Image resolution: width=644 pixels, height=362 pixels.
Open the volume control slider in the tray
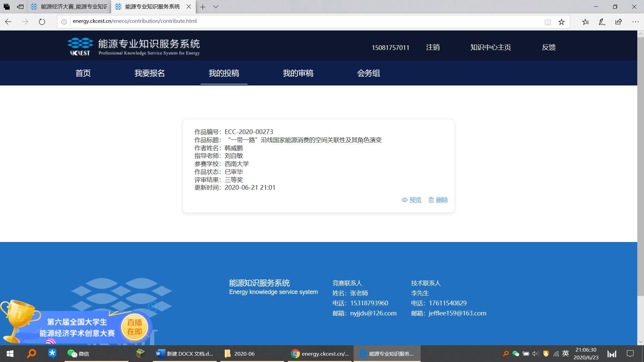click(536, 353)
